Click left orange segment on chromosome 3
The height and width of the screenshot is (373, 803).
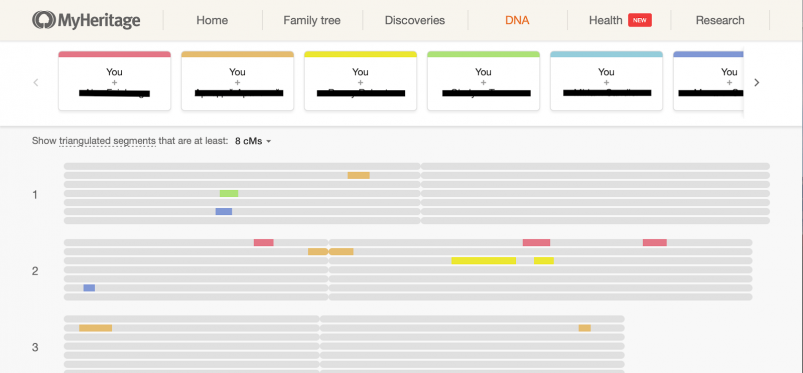(x=95, y=328)
